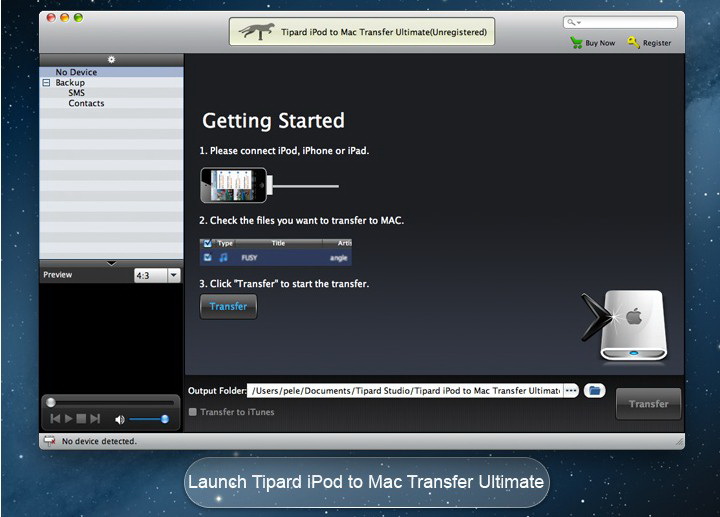Click the no-device status icon in status bar
This screenshot has width=720, height=517.
(49, 441)
